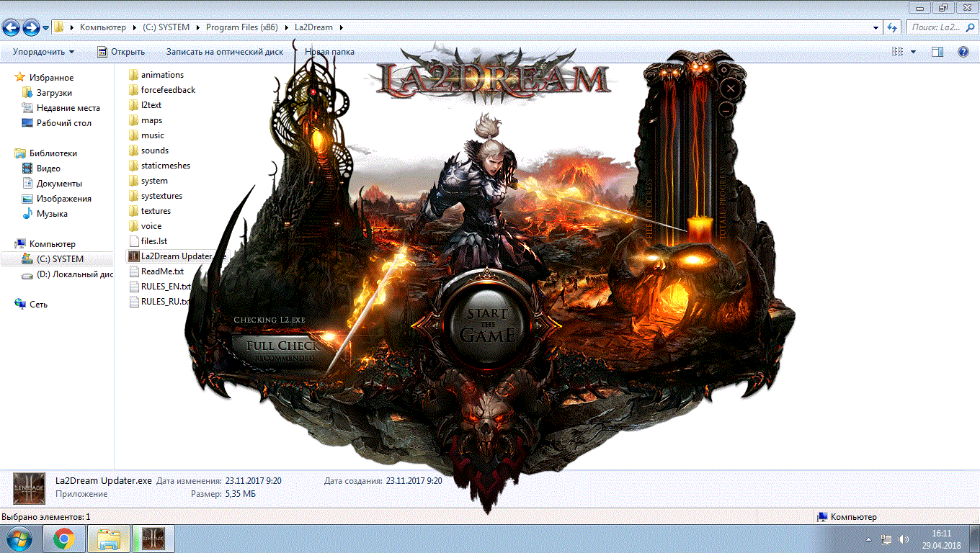980x553 pixels.
Task: Select the forcefeedback folder
Action: (162, 90)
